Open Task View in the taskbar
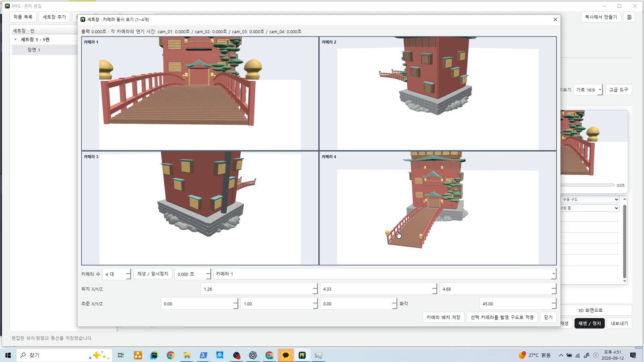 pos(121,355)
